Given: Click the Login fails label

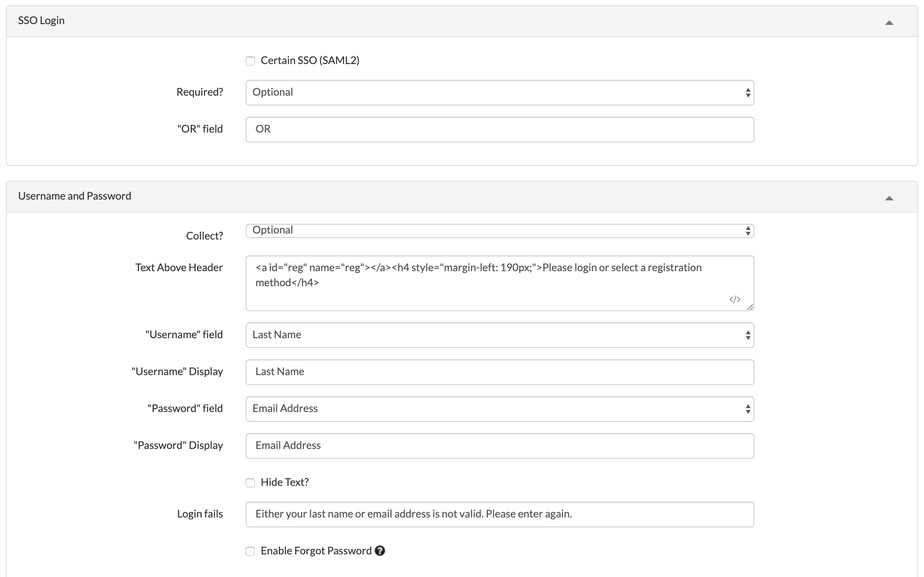Looking at the screenshot, I should [x=200, y=514].
